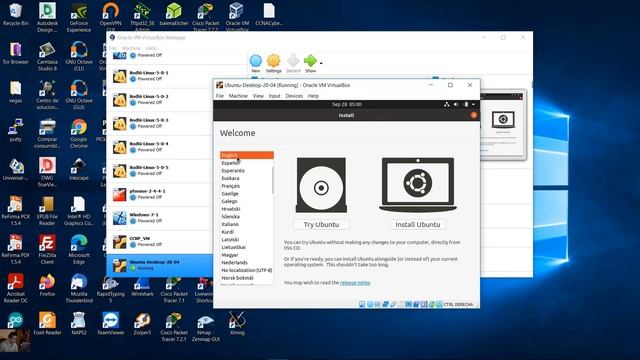The width and height of the screenshot is (640, 360).
Task: Open the release notes link
Action: pos(355,282)
